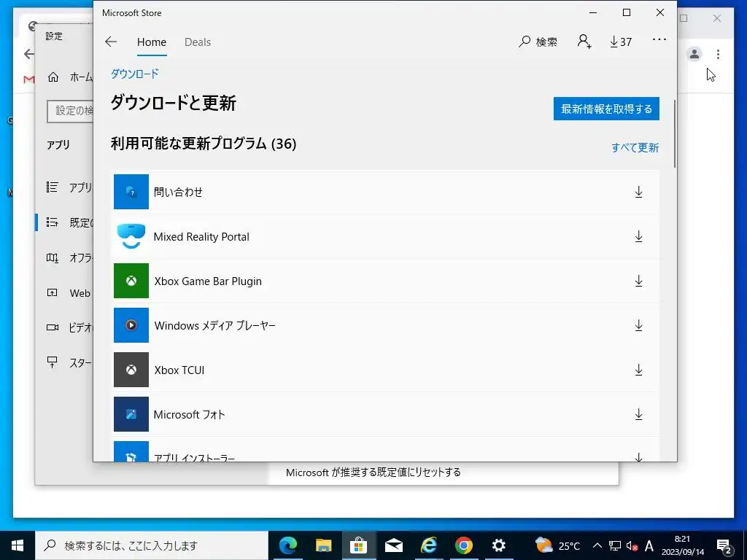Open Mail from the taskbar
747x560 pixels.
point(393,545)
